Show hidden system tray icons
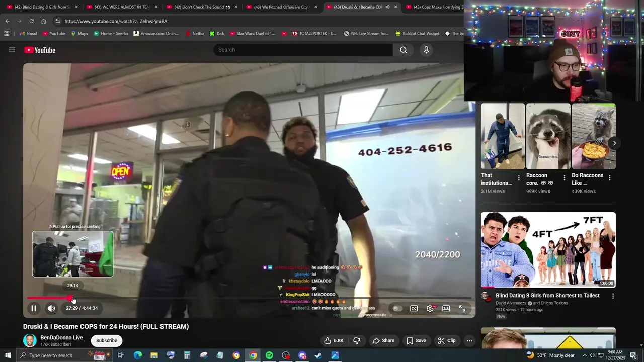 click(x=584, y=355)
